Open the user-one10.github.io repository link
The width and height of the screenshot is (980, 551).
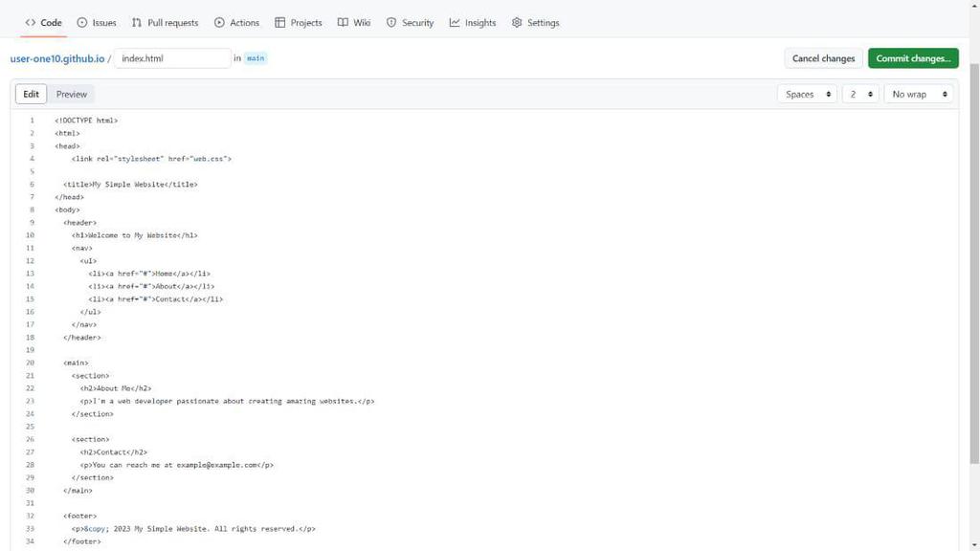[56, 58]
